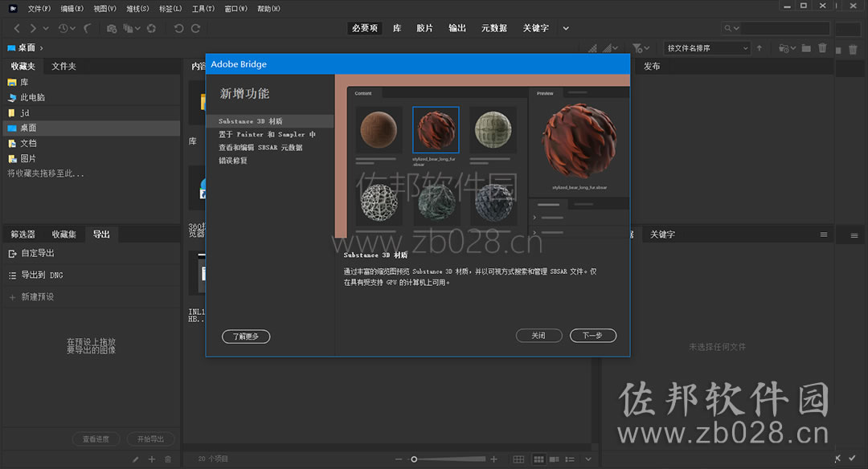868x469 pixels.
Task: Click 导出到 DNG preset
Action: [x=92, y=275]
